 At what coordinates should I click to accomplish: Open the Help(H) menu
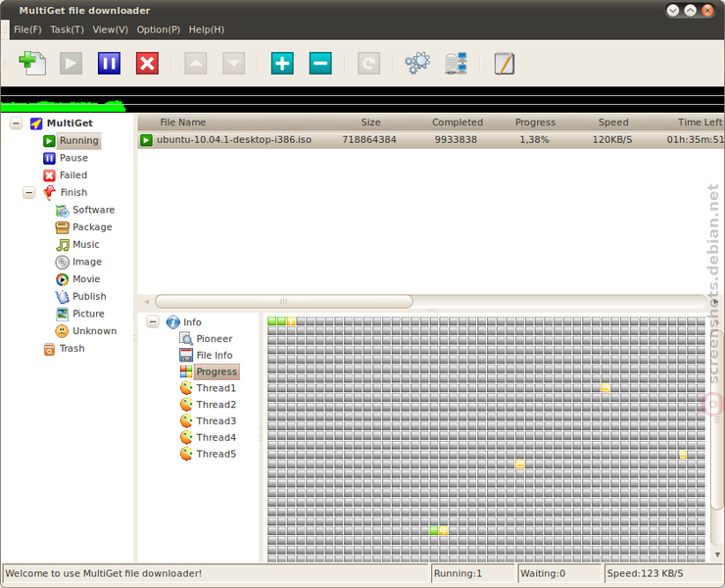coord(206,29)
